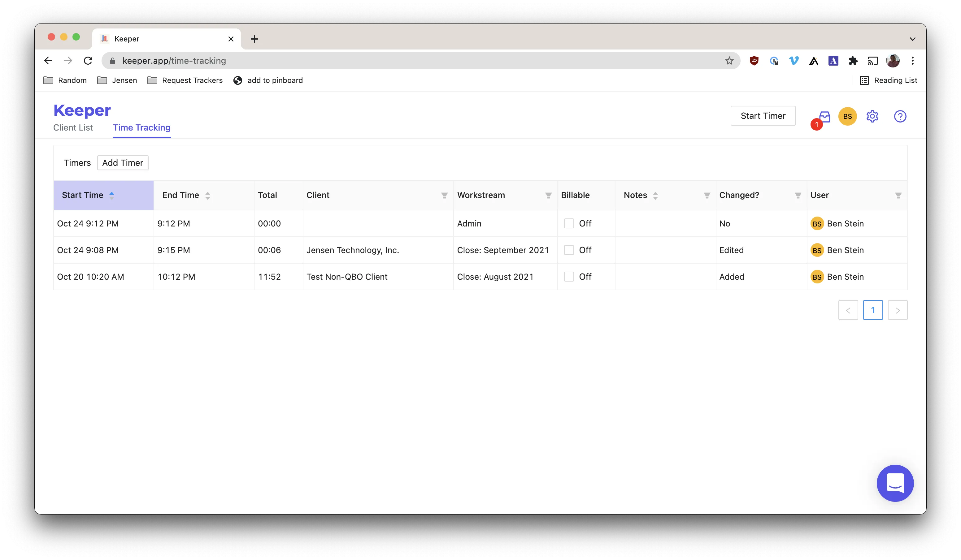This screenshot has height=560, width=961.
Task: Open the uBlock Origin extension
Action: pyautogui.click(x=754, y=61)
